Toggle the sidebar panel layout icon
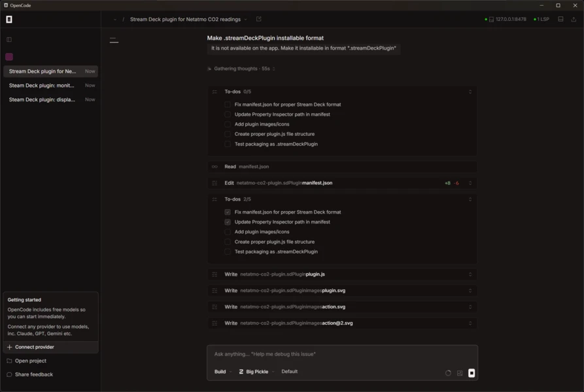 pos(9,39)
